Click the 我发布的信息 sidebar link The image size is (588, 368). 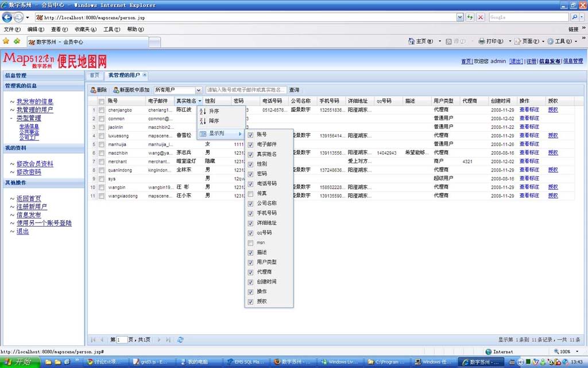[35, 101]
